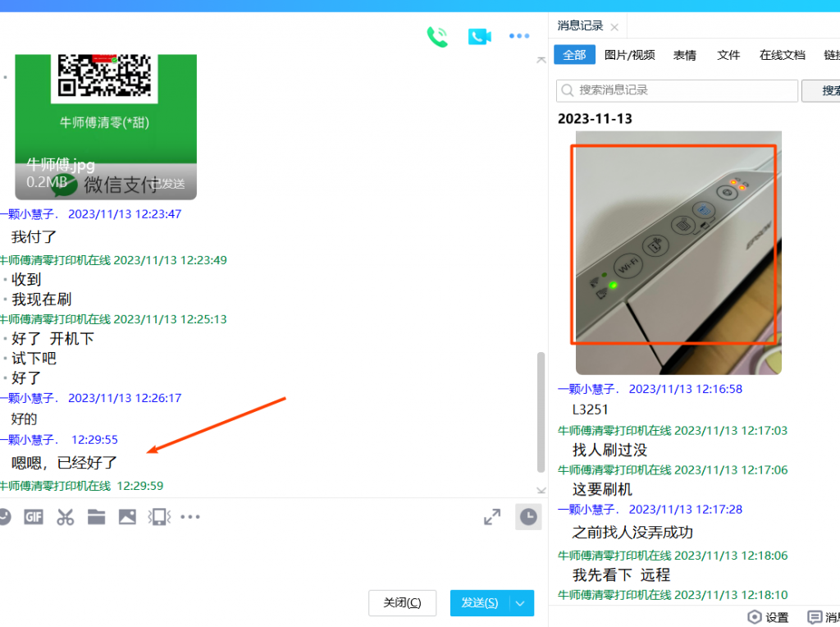Start a voice call with the green phone icon

[x=437, y=36]
